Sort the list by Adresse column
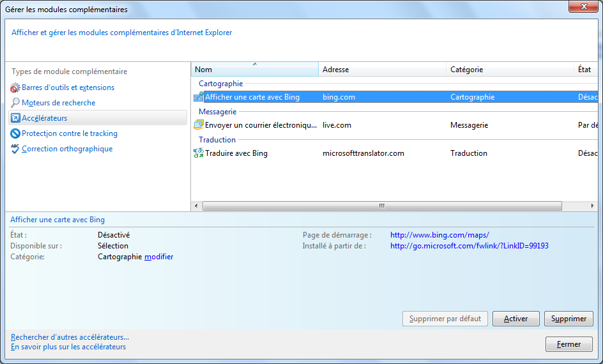The height and width of the screenshot is (364, 603). 382,69
